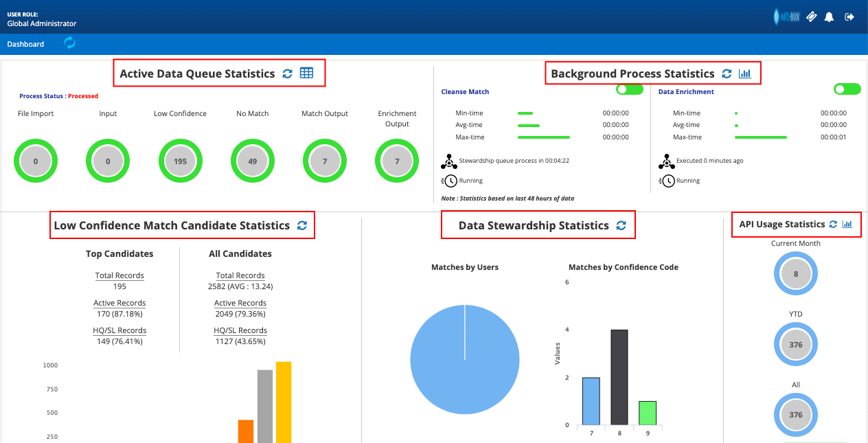This screenshot has height=443, width=868.
Task: Refresh Active Data Queue Statistics
Action: tap(288, 73)
